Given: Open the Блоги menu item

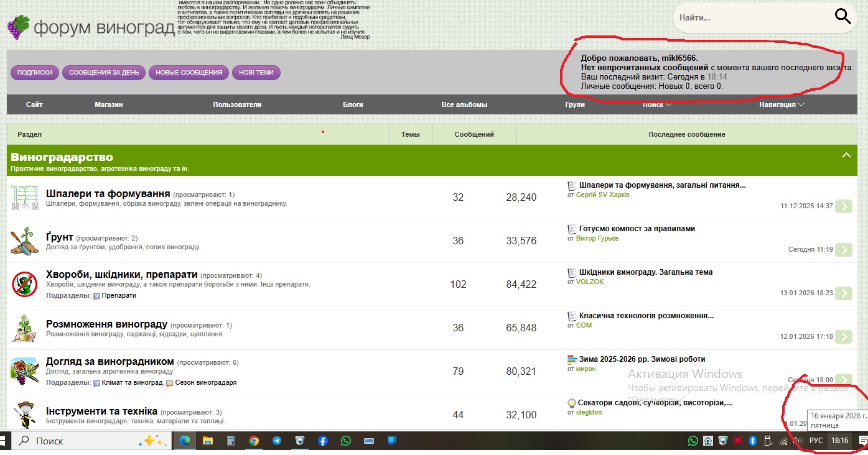Looking at the screenshot, I should pos(353,104).
